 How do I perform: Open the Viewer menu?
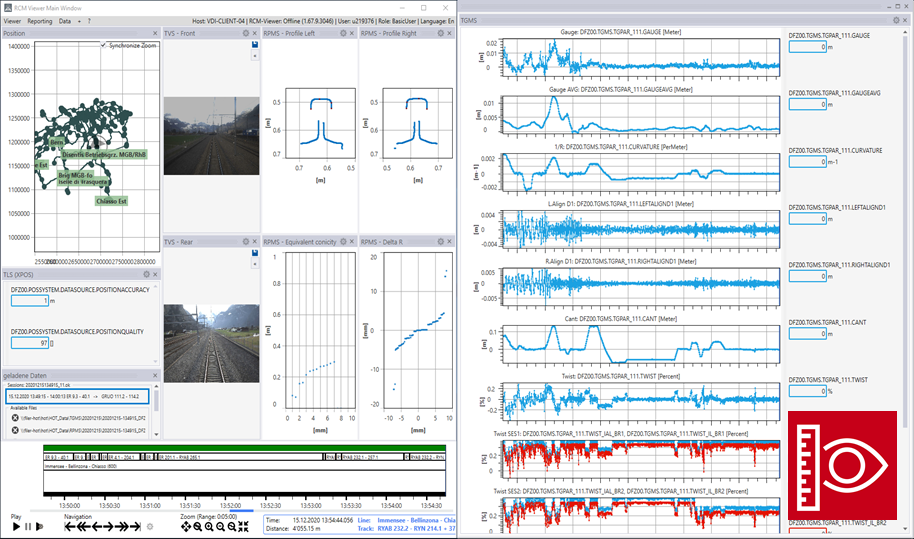point(12,21)
